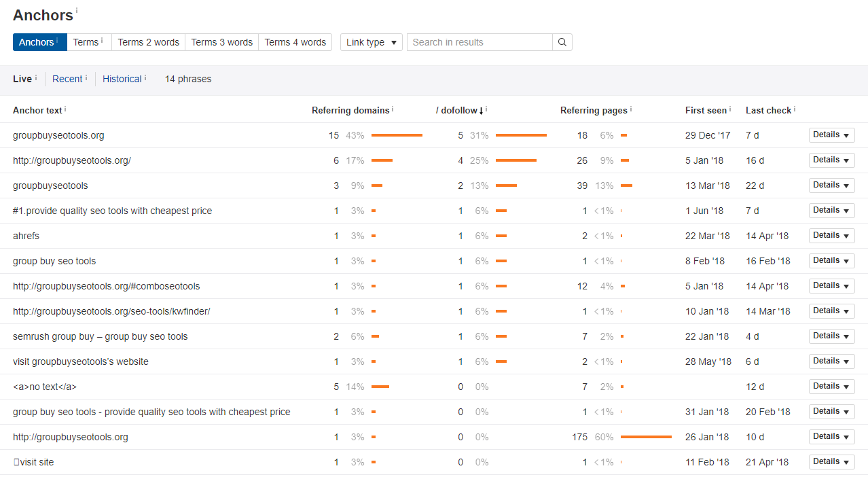The width and height of the screenshot is (868, 479).
Task: Switch to Historical index filter
Action: (122, 79)
